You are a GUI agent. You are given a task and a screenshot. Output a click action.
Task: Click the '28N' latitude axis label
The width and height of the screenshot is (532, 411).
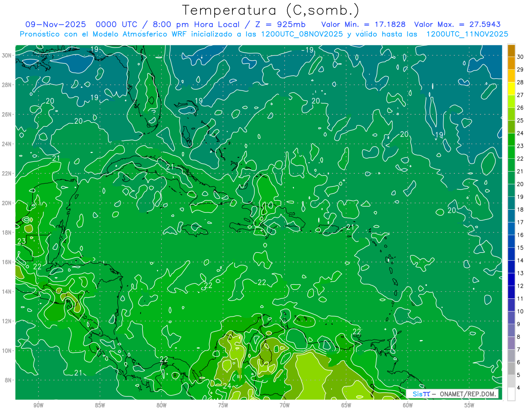[x=7, y=85]
